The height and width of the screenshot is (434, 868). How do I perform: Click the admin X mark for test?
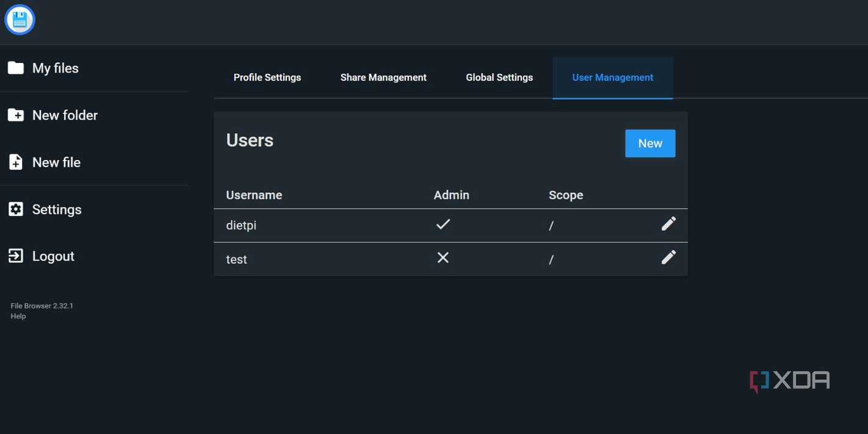(443, 258)
